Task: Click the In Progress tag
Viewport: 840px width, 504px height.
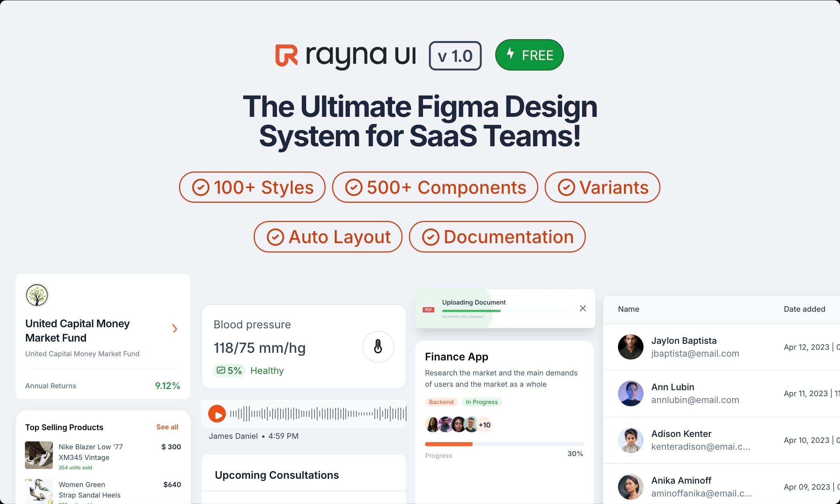Action: [481, 402]
